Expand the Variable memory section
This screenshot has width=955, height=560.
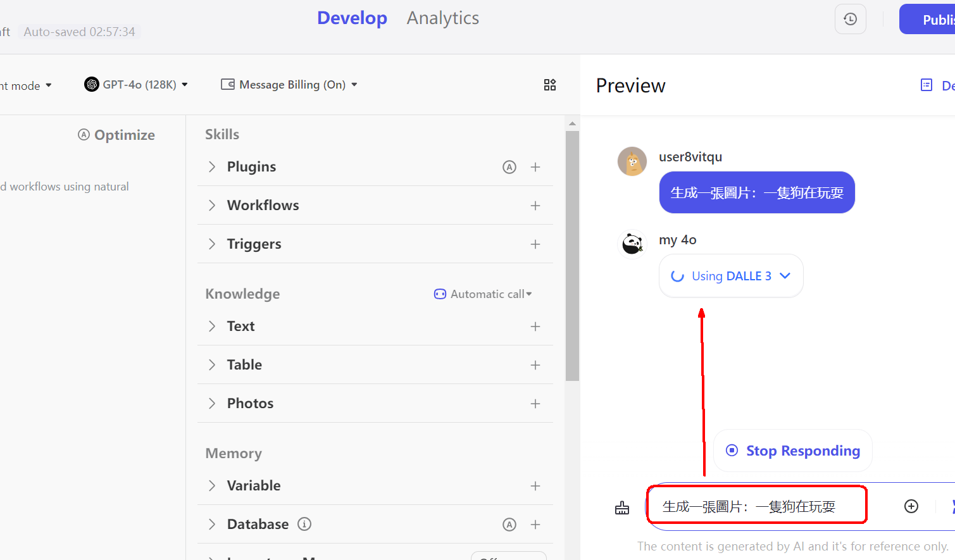tap(212, 485)
